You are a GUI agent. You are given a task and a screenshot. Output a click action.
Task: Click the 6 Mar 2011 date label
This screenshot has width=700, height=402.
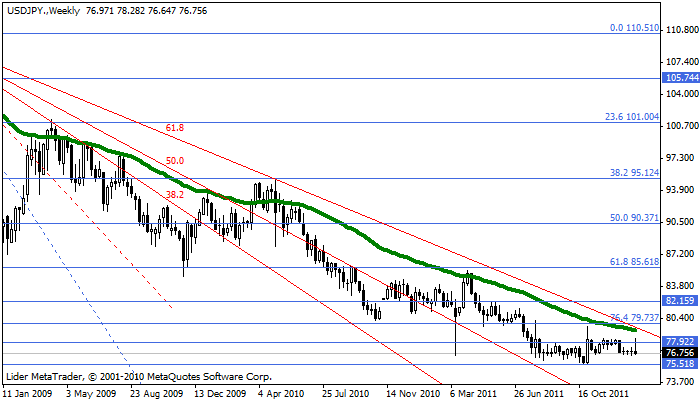point(474,394)
